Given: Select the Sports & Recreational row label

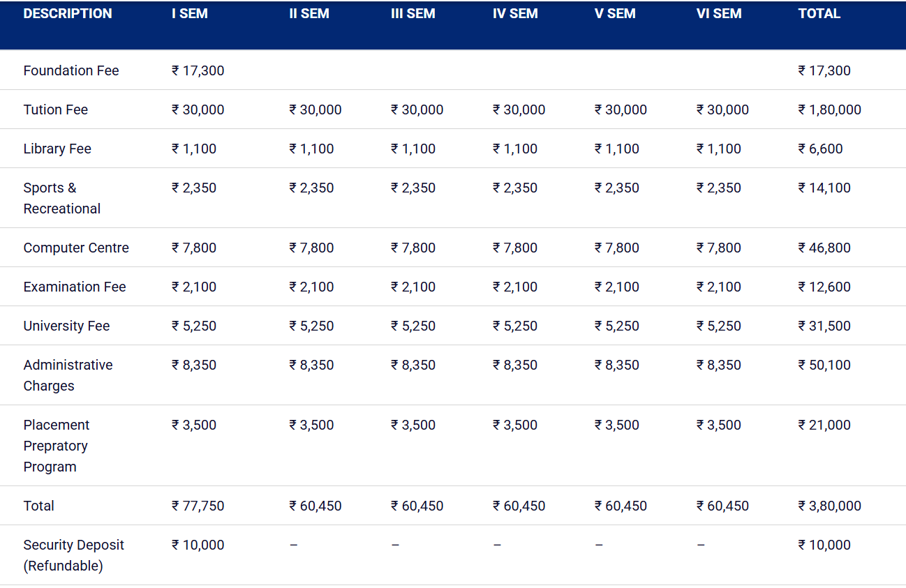Looking at the screenshot, I should click(x=61, y=198).
